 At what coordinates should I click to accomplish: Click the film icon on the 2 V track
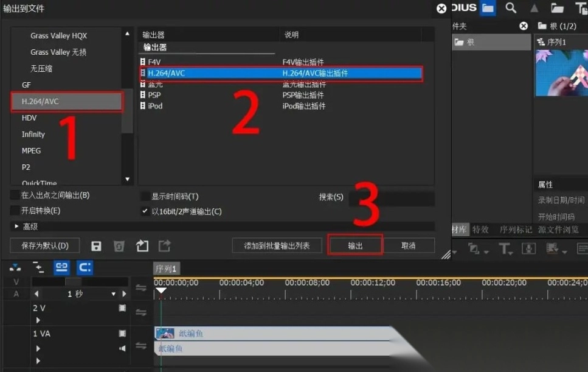coord(122,309)
